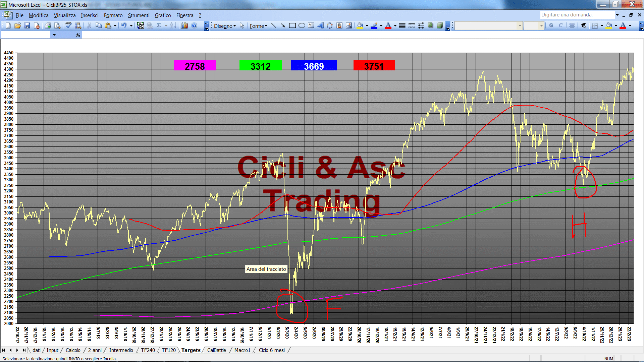
Task: Toggle Italic (C) formatting
Action: point(560,25)
